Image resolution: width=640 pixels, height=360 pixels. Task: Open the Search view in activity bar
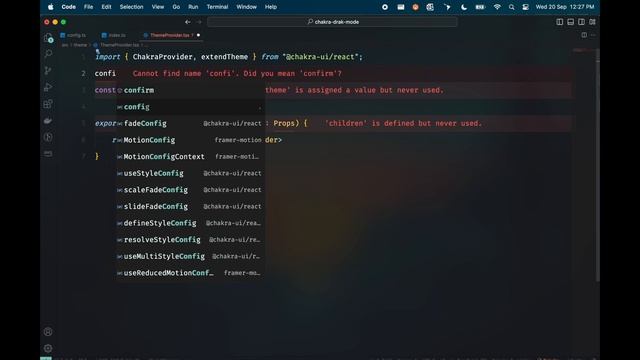point(48,54)
